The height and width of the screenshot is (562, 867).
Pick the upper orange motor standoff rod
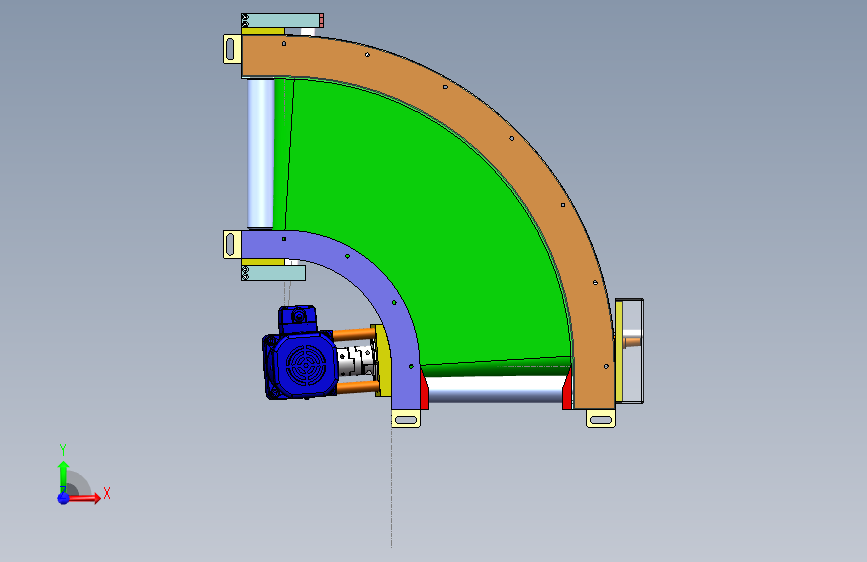[354, 335]
